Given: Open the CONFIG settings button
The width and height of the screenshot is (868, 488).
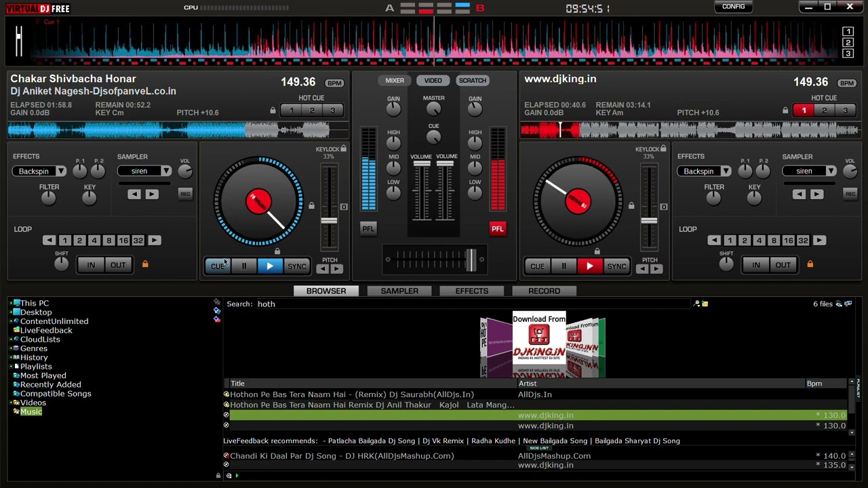Looking at the screenshot, I should coord(733,7).
